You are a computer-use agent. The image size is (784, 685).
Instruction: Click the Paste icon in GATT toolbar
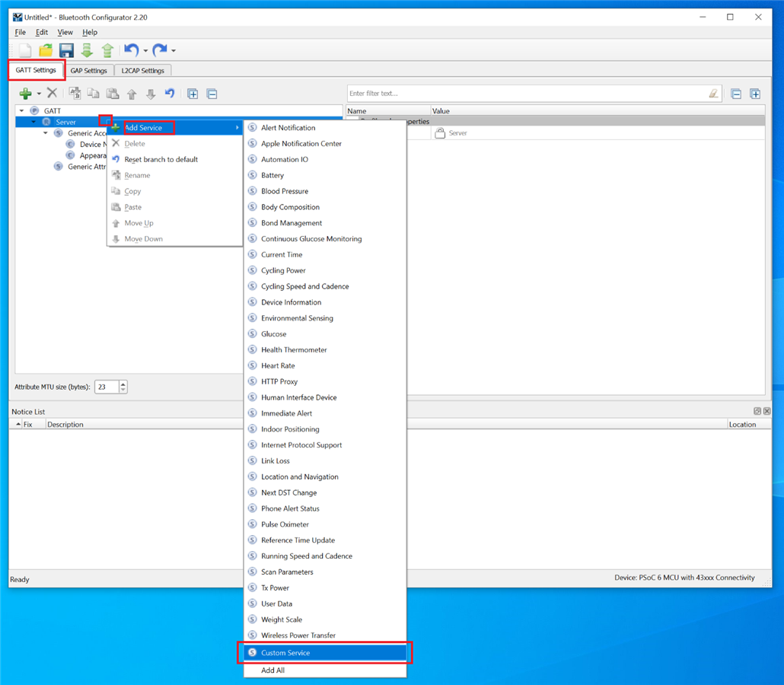click(113, 93)
